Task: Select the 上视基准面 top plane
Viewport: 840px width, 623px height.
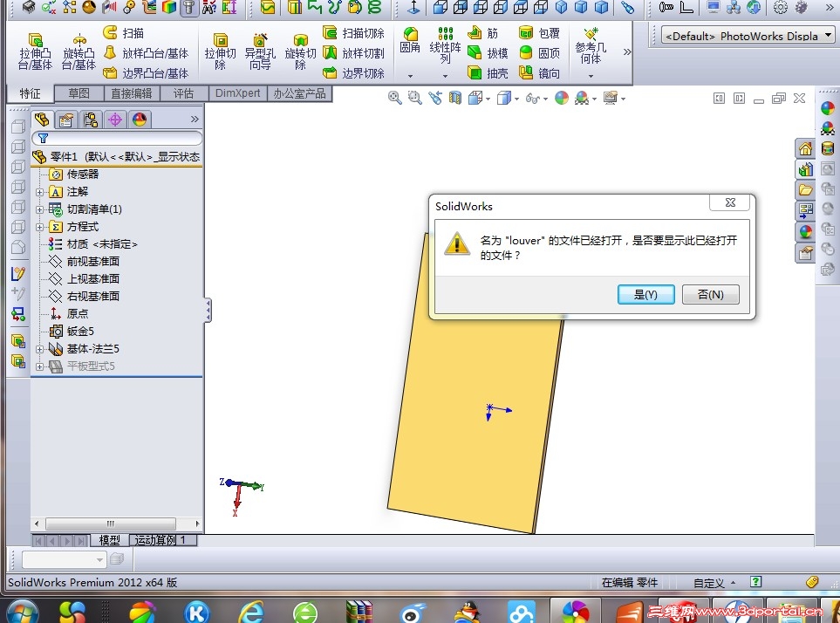Action: [x=85, y=279]
